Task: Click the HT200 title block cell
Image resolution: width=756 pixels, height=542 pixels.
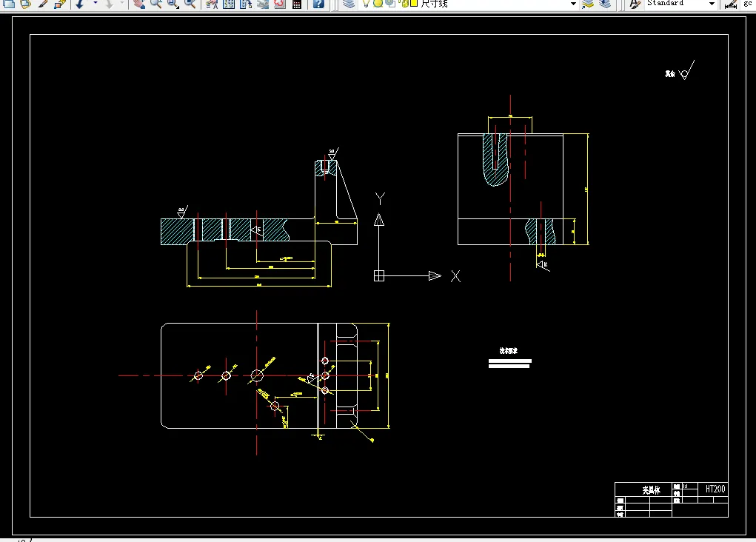Action: [715, 489]
